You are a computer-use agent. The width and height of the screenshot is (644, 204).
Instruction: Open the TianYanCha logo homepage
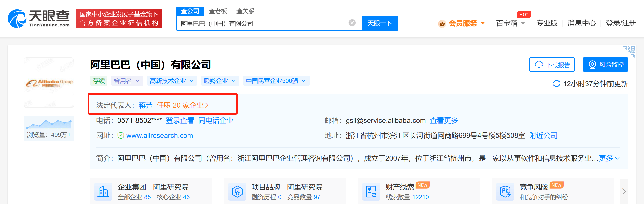pyautogui.click(x=39, y=19)
